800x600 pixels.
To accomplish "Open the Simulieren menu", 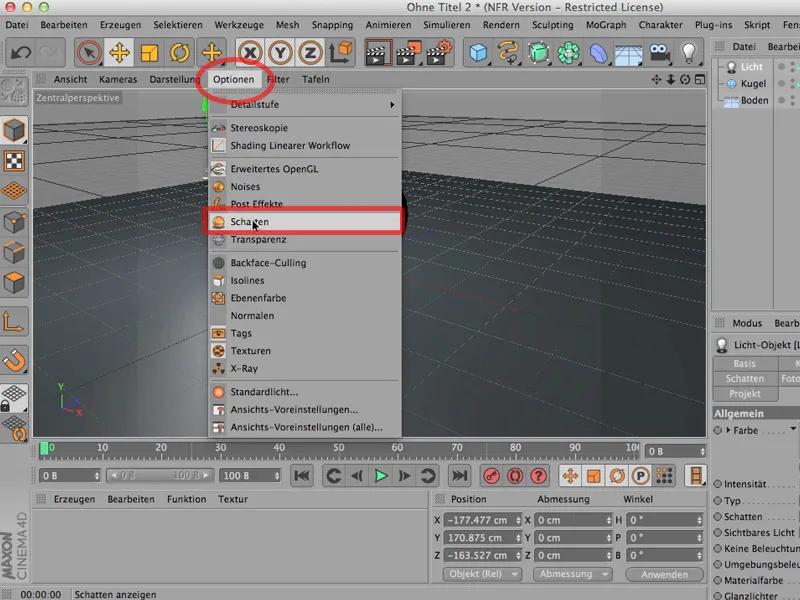I will click(x=446, y=25).
